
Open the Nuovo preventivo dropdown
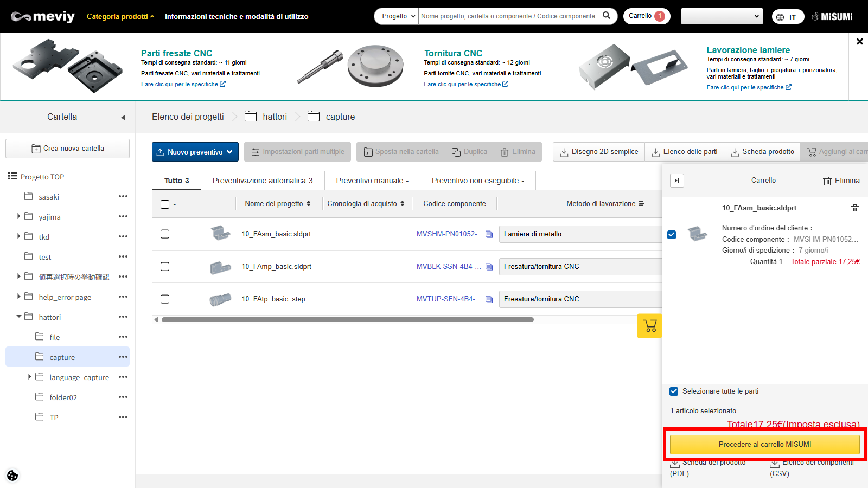coord(195,152)
